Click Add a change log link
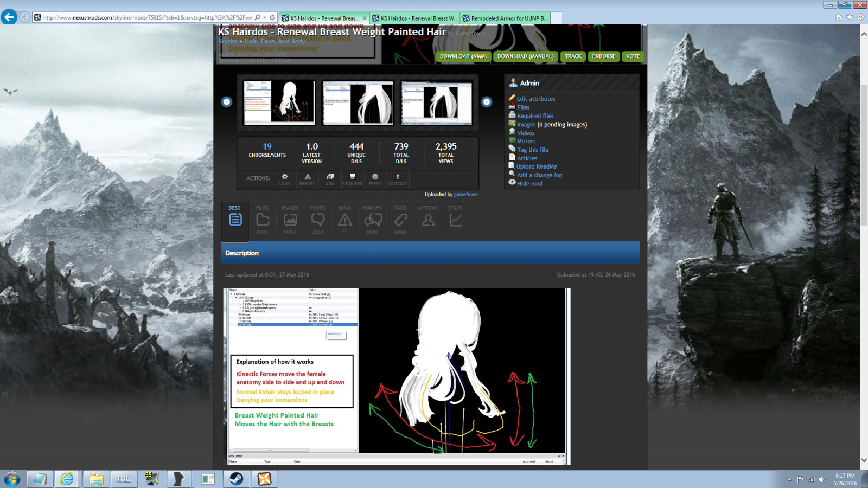This screenshot has height=488, width=868. (540, 175)
